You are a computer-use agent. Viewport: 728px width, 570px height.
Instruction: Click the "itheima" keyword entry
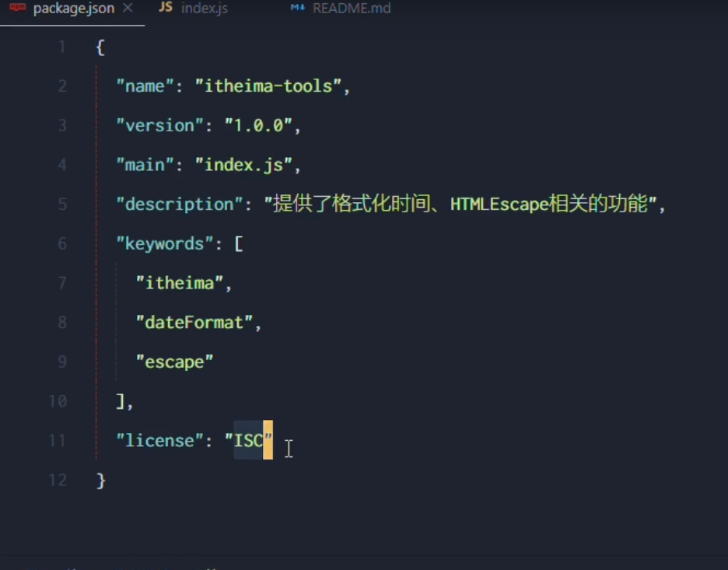(x=179, y=283)
